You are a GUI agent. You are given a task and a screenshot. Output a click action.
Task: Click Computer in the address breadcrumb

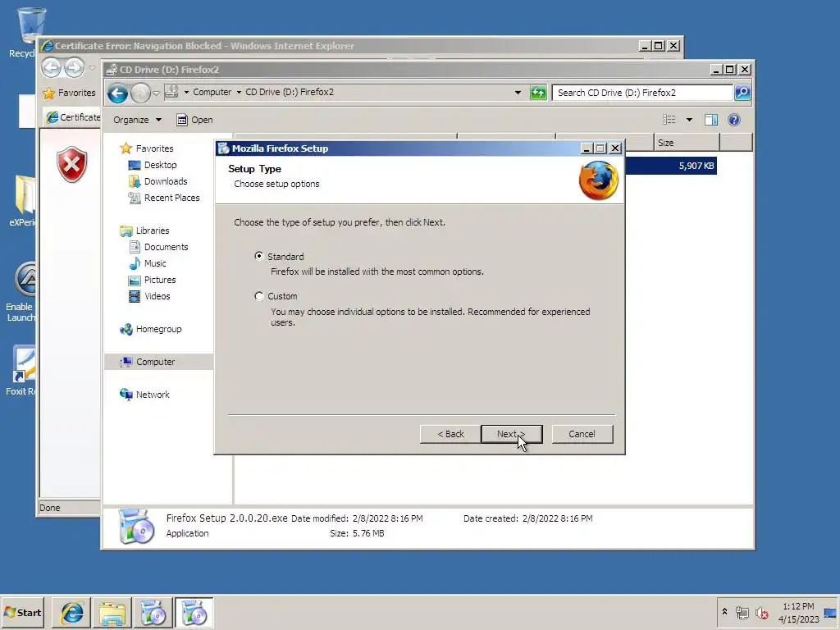click(x=212, y=92)
